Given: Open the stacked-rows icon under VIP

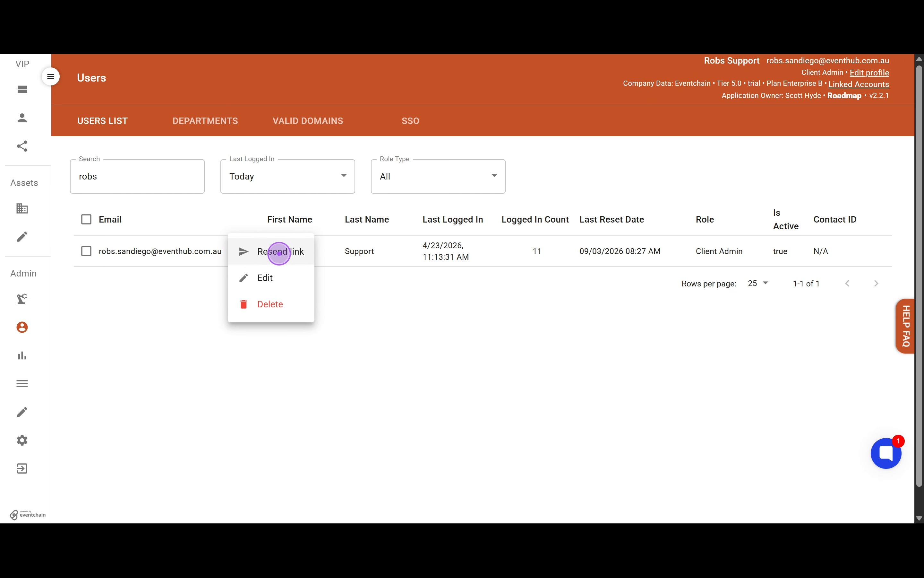Looking at the screenshot, I should tap(22, 90).
